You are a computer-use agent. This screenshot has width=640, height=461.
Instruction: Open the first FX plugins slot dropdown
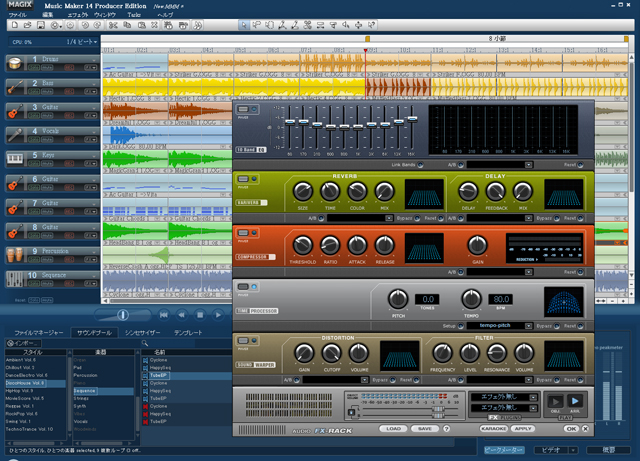coord(533,397)
